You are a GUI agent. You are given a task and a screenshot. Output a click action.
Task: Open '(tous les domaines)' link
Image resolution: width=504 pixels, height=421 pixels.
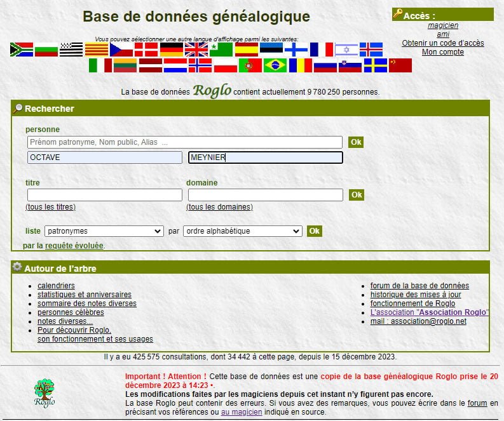(x=219, y=207)
